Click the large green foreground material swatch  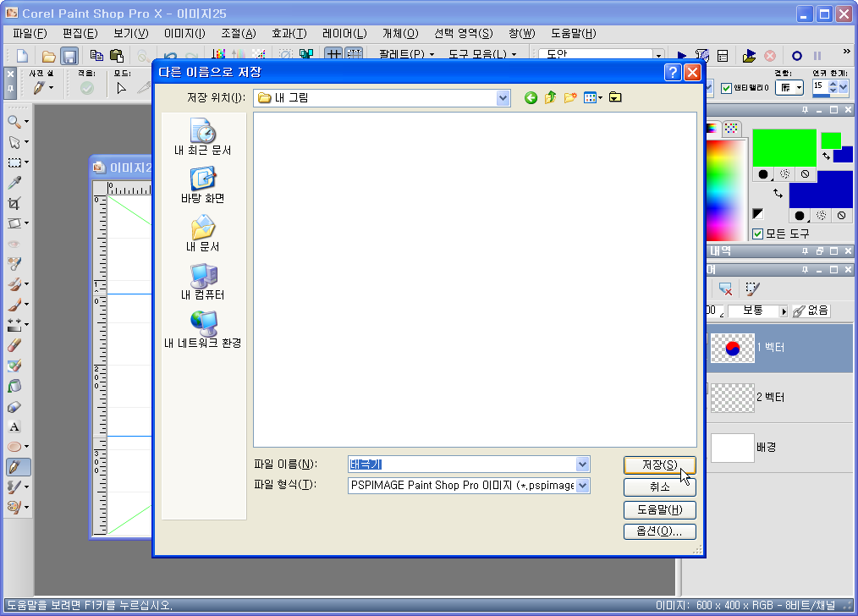pos(784,148)
